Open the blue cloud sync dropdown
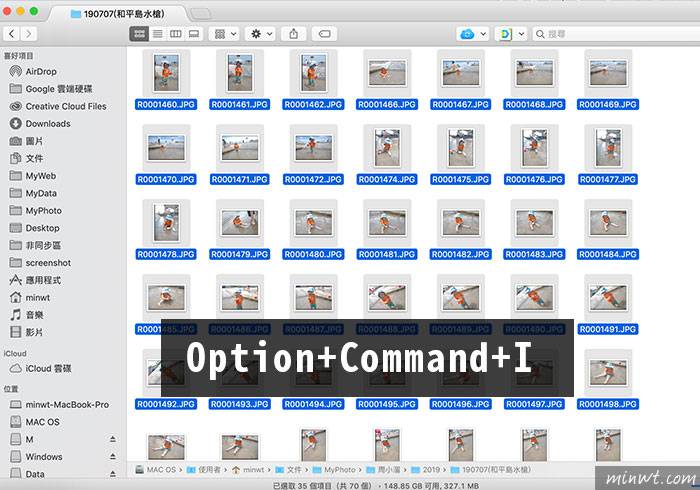 pyautogui.click(x=471, y=33)
